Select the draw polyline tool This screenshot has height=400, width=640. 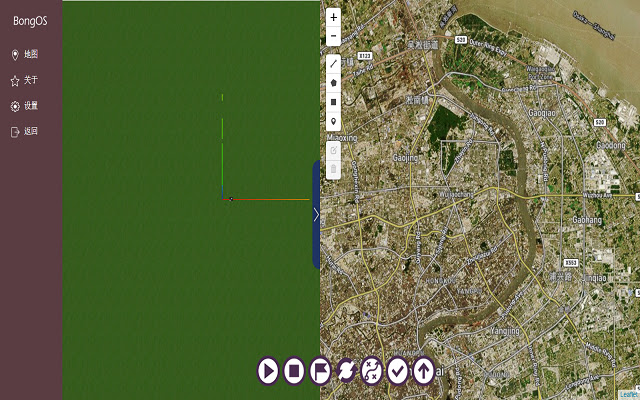(333, 64)
